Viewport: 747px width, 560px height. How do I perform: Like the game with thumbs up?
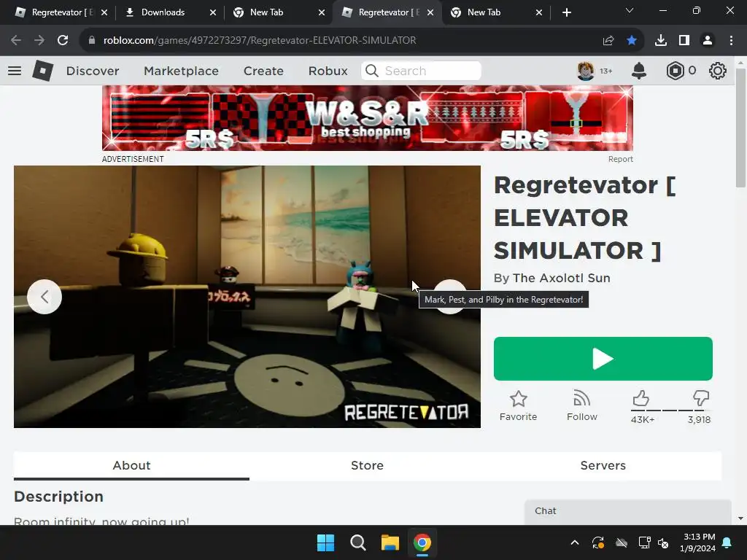pyautogui.click(x=640, y=399)
